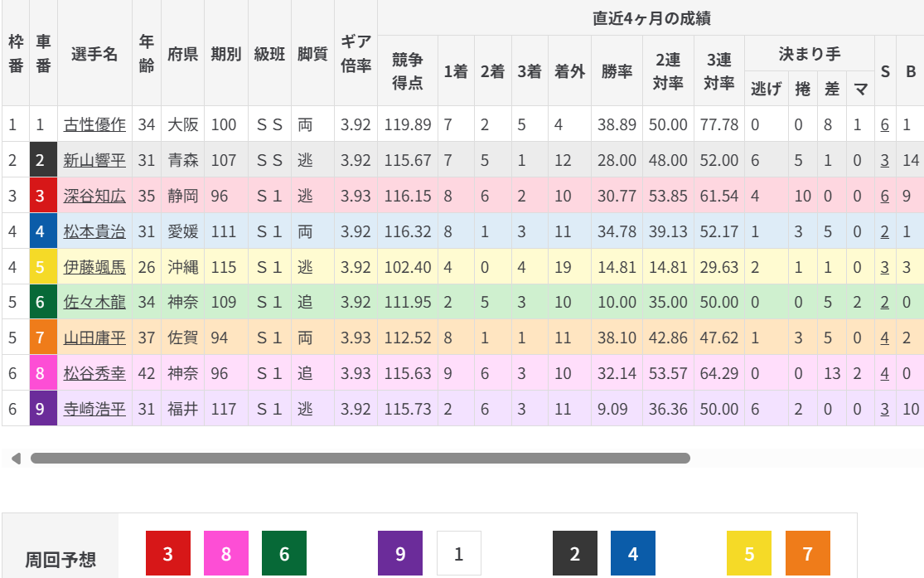The width and height of the screenshot is (924, 578).
Task: Click blue number 4 badge in 周回予想 lineup
Action: tap(633, 553)
